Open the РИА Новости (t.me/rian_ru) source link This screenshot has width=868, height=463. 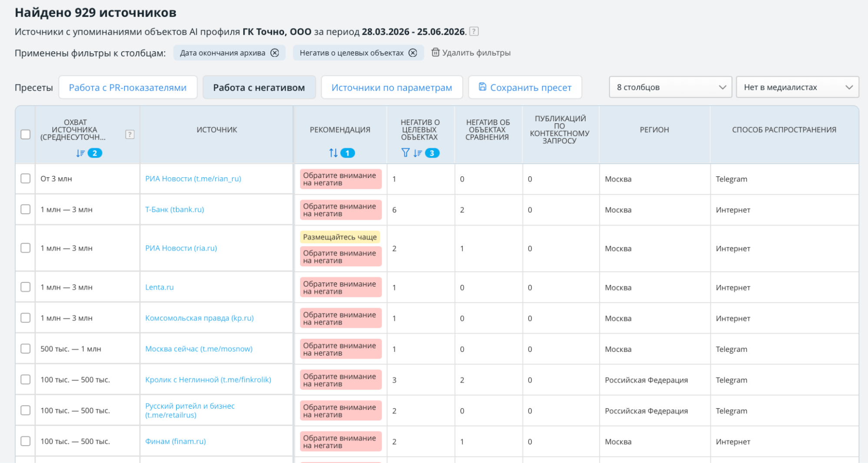(193, 179)
